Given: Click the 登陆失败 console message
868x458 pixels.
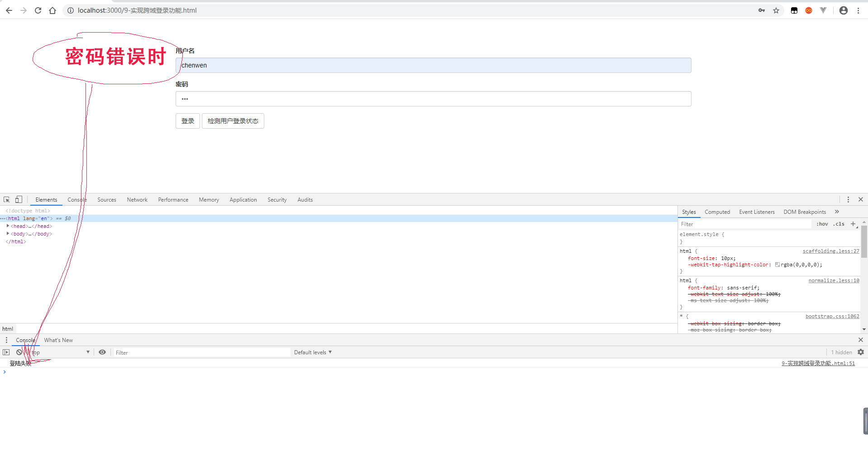Looking at the screenshot, I should (20, 363).
